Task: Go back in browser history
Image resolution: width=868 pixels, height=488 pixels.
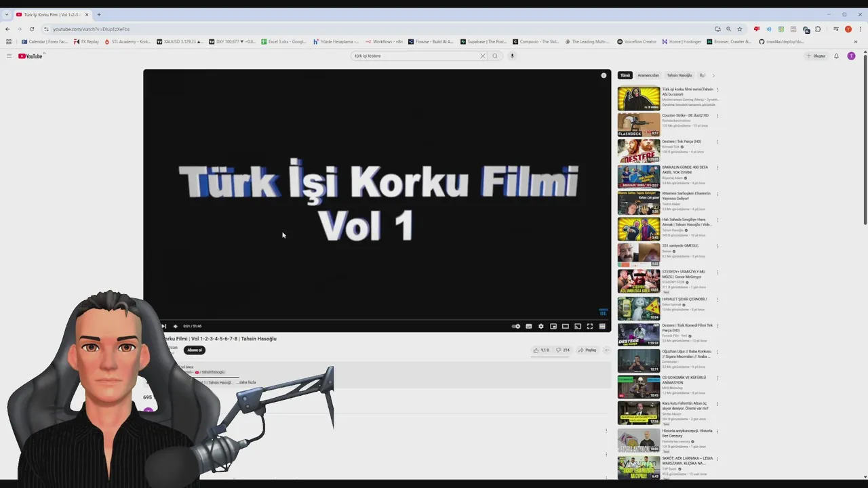Action: coord(7,29)
